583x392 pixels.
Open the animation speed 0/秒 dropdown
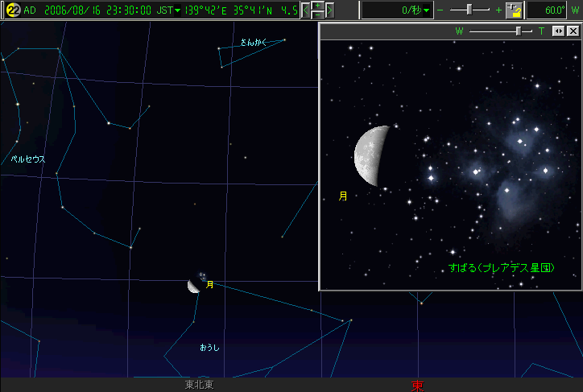coord(427,10)
